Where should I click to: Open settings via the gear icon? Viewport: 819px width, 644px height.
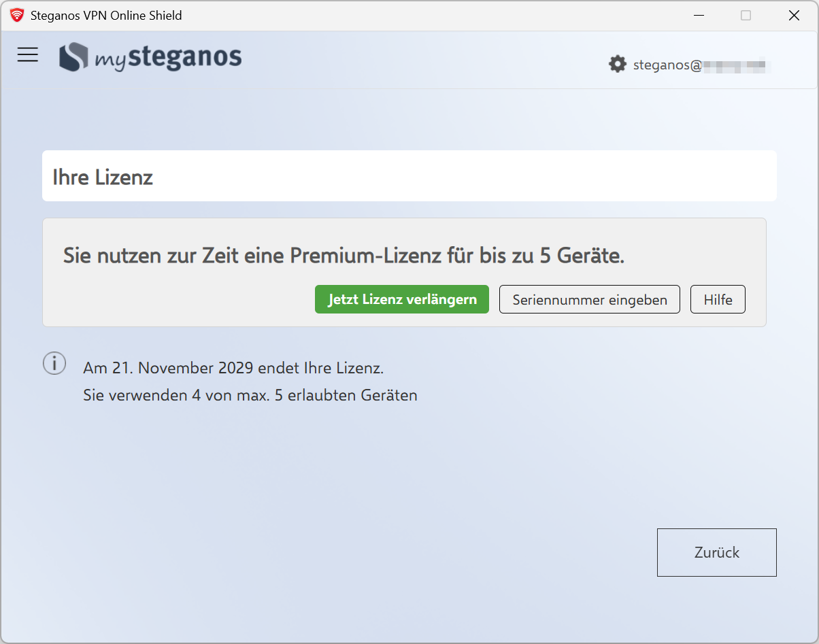click(617, 65)
